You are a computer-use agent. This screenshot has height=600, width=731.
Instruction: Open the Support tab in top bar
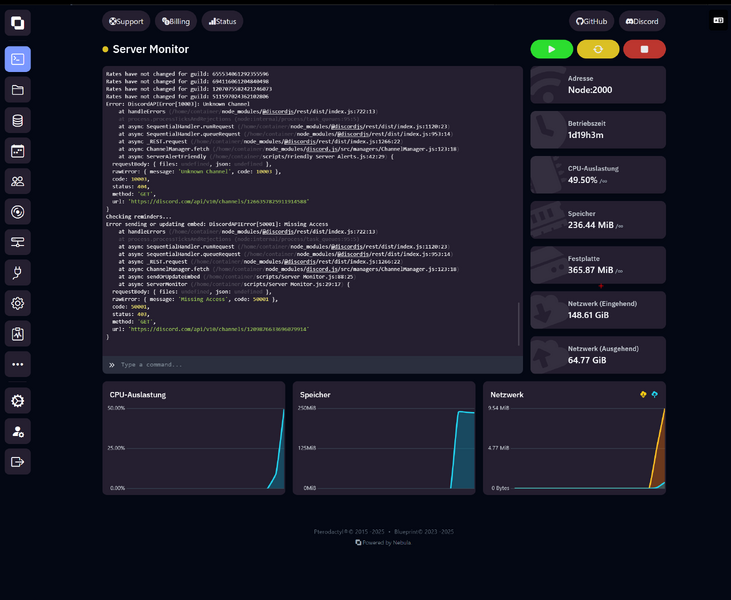(126, 21)
